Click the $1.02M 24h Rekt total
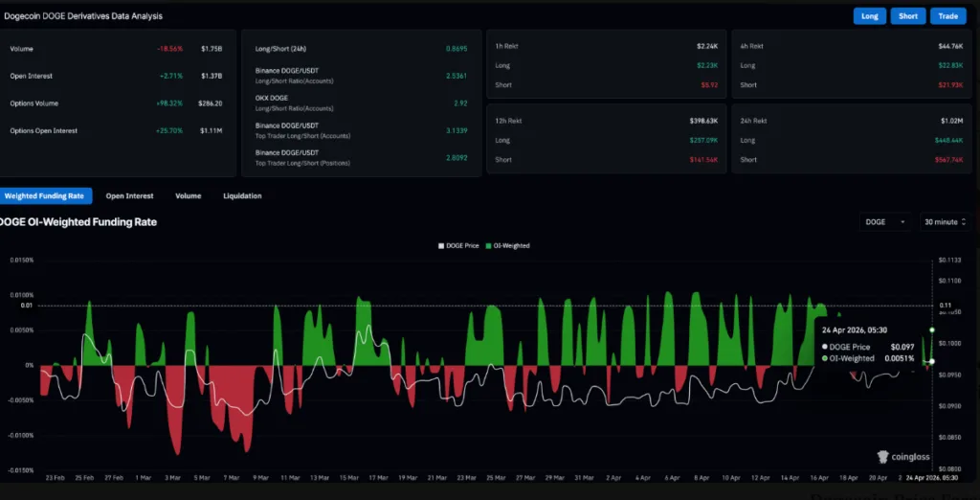Image resolution: width=980 pixels, height=500 pixels. 952,121
